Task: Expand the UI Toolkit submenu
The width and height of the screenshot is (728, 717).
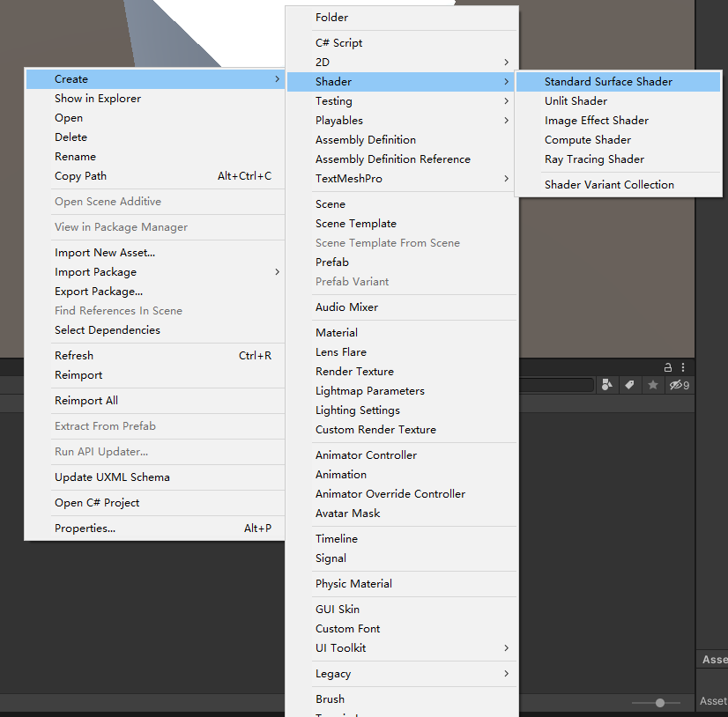Action: click(x=402, y=647)
